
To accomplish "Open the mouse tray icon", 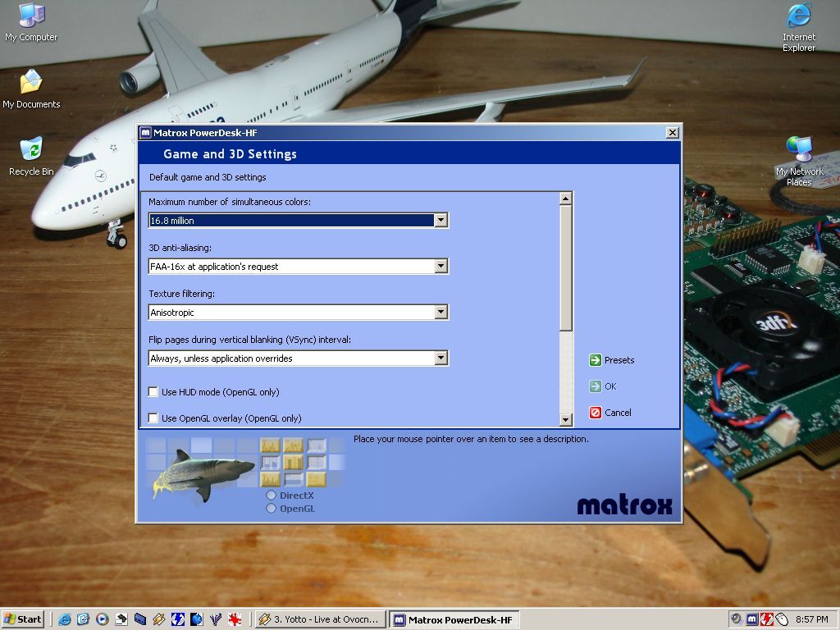I will 781,619.
